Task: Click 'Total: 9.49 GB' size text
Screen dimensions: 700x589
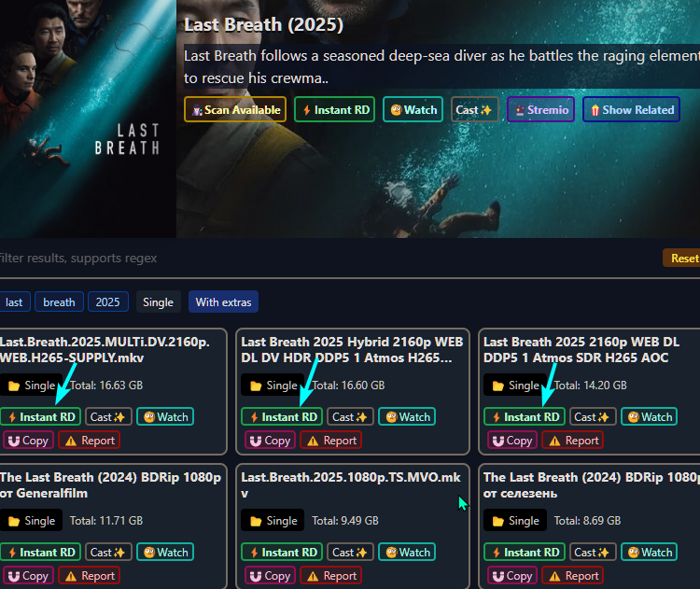Action: tap(345, 521)
